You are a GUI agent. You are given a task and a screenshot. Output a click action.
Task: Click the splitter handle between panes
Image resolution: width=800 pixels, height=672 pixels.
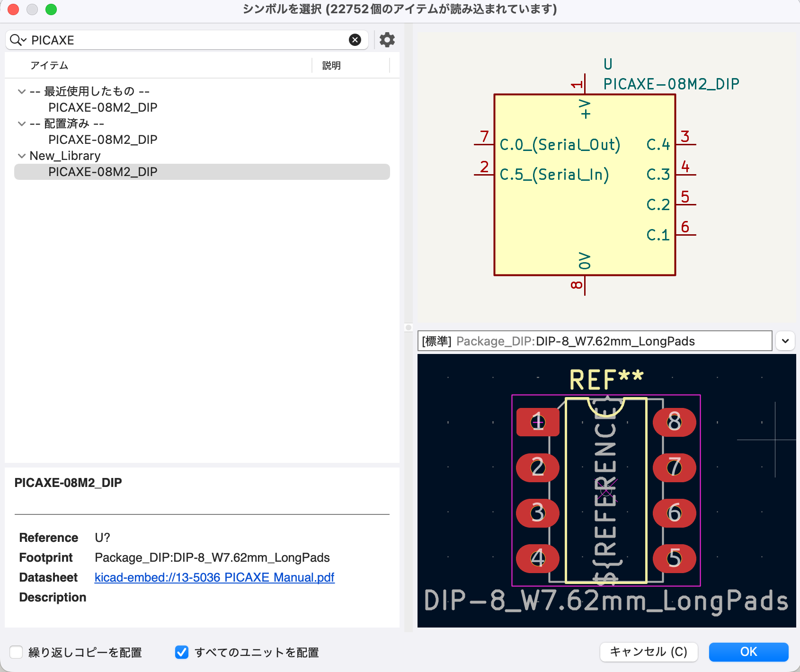[409, 327]
